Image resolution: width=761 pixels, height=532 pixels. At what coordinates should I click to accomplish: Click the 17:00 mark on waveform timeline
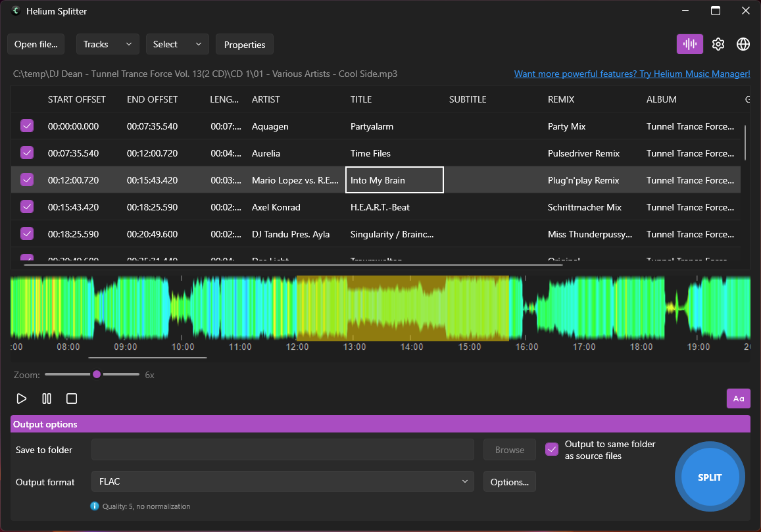click(x=584, y=347)
